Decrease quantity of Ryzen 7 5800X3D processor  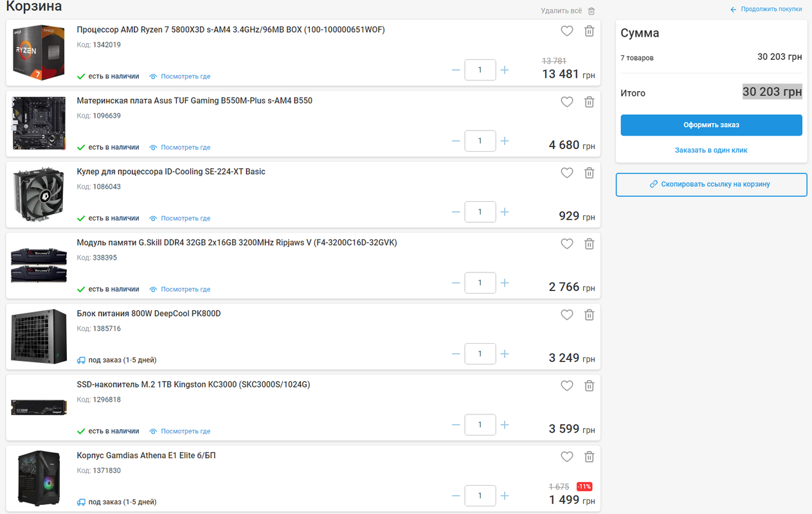456,70
